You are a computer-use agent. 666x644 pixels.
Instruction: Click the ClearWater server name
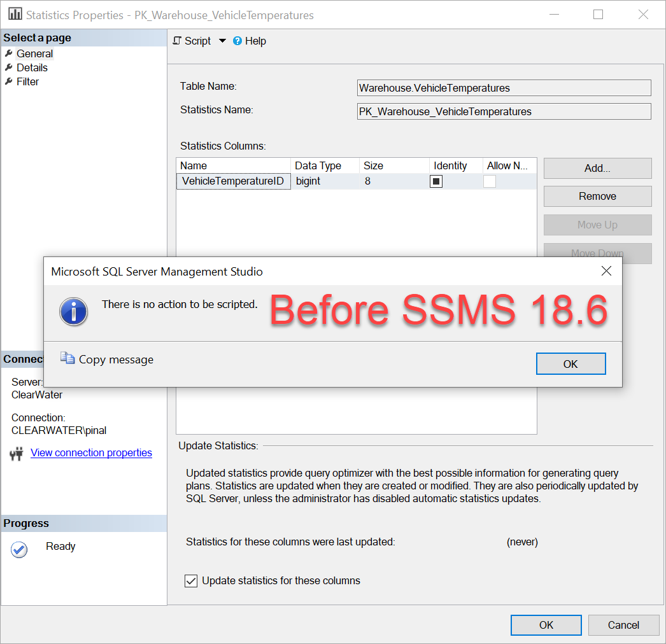(x=36, y=395)
